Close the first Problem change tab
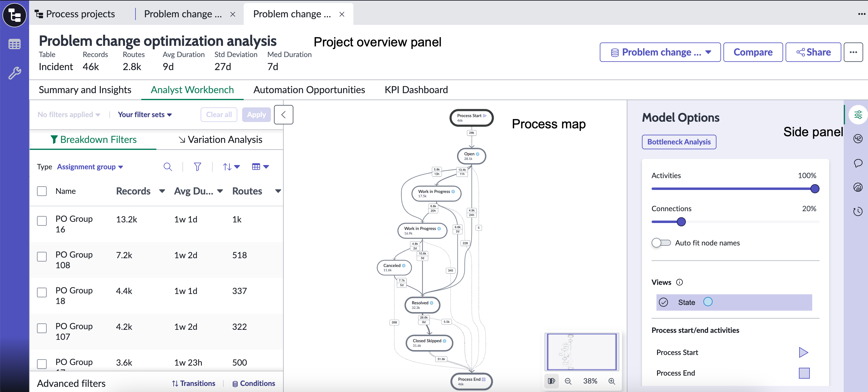The height and width of the screenshot is (392, 868). pyautogui.click(x=232, y=14)
